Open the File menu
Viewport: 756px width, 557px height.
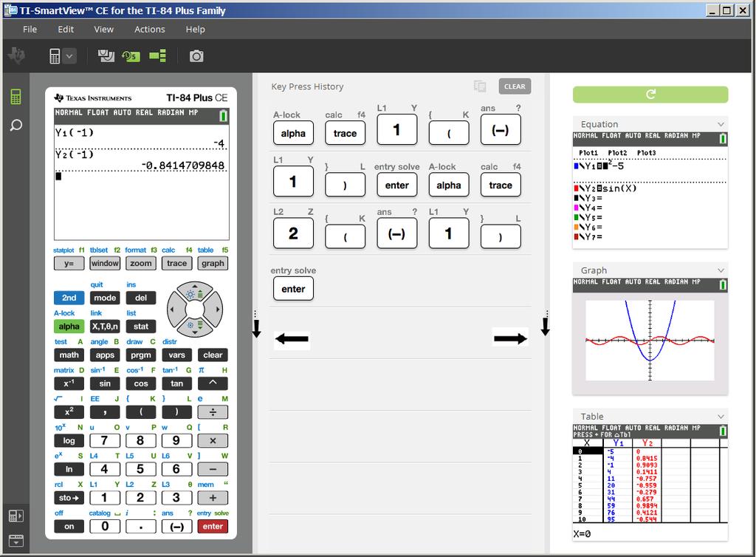pos(30,30)
